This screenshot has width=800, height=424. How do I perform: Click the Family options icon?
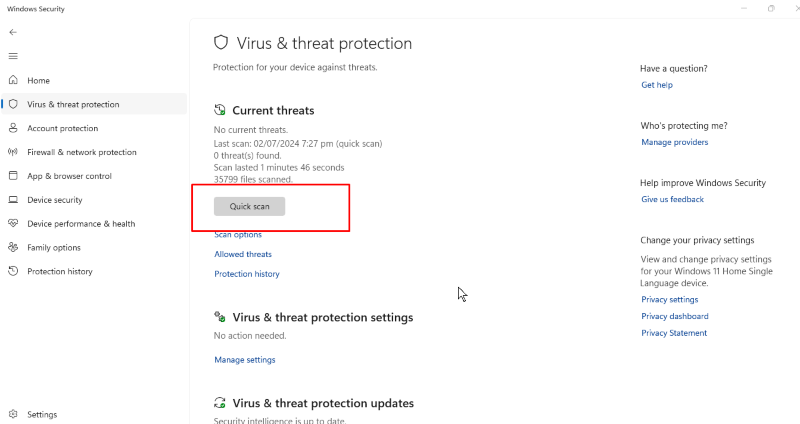pyautogui.click(x=13, y=248)
